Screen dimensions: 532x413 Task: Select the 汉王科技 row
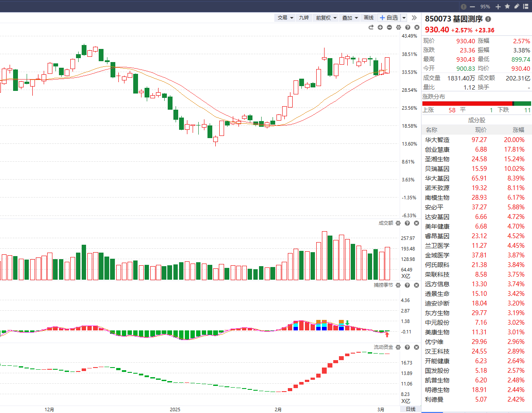pyautogui.click(x=477, y=351)
